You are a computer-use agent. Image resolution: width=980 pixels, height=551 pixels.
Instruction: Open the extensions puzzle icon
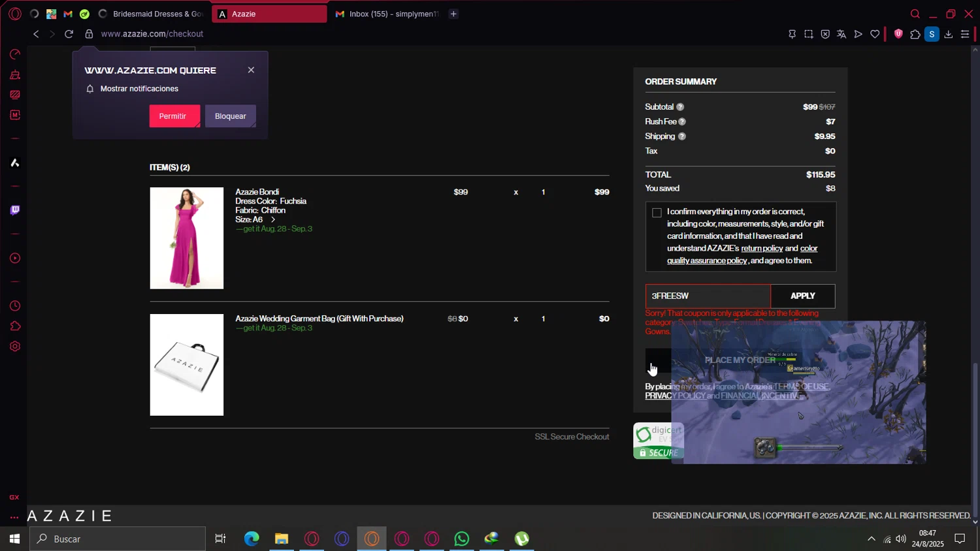915,34
